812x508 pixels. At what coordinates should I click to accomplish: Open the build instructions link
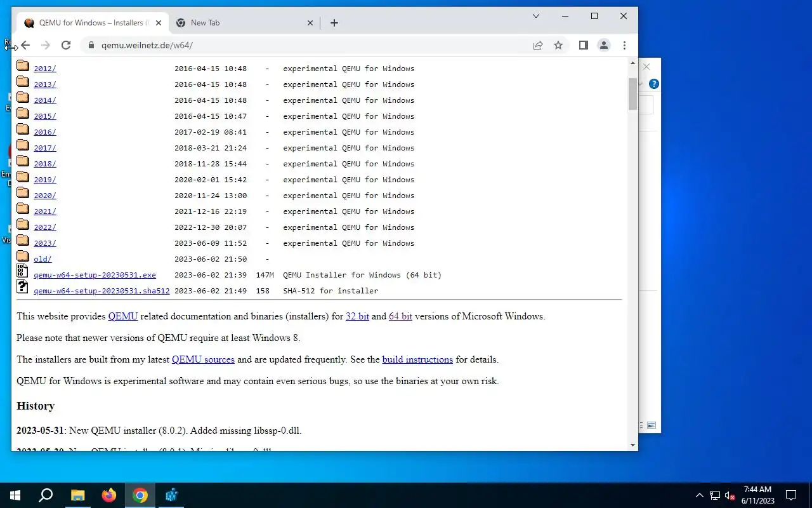(x=417, y=359)
